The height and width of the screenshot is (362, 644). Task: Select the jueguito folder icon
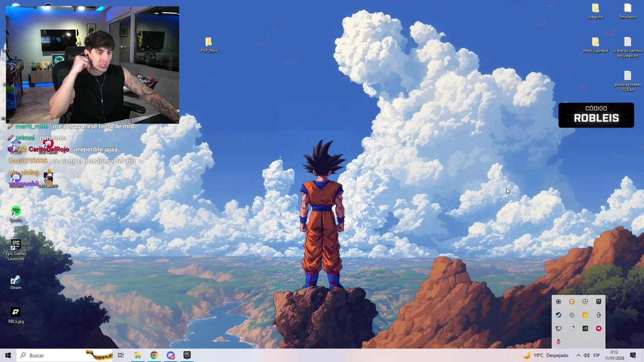(596, 11)
